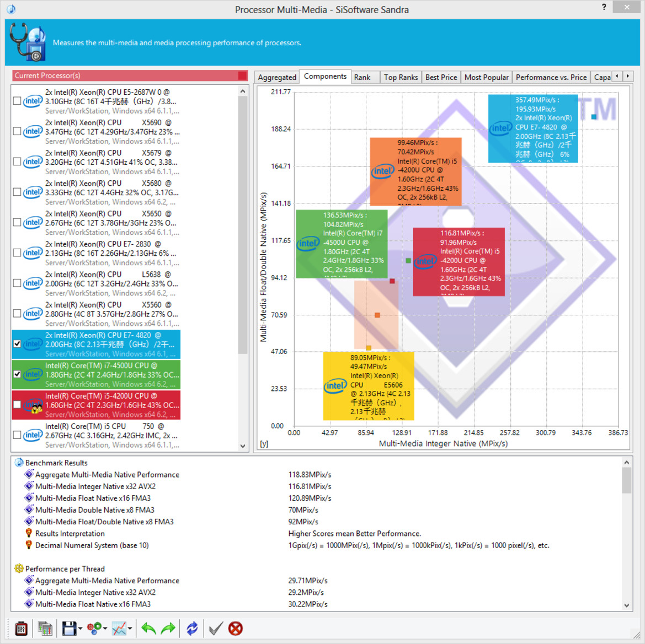Click the Intel logo in green i7-4500U chart label
The width and height of the screenshot is (645, 644).
pos(308,243)
